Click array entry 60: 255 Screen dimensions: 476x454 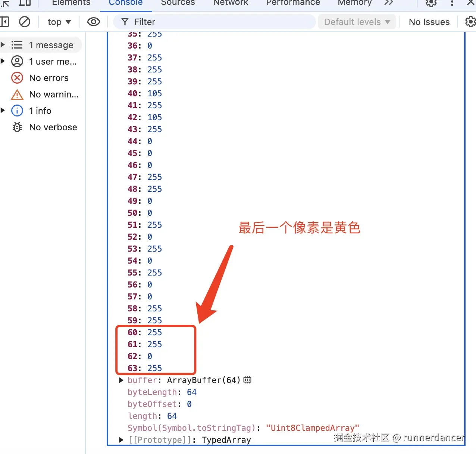coord(145,332)
